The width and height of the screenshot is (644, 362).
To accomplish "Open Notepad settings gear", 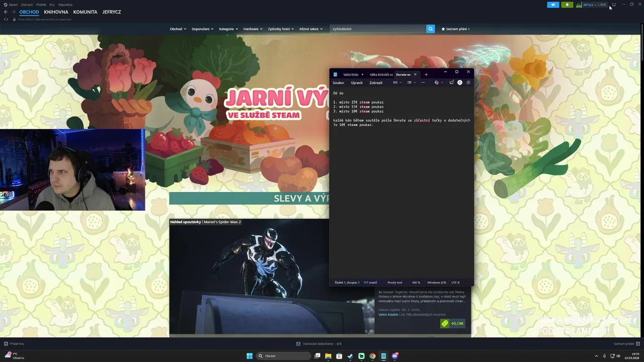I will coord(468,82).
